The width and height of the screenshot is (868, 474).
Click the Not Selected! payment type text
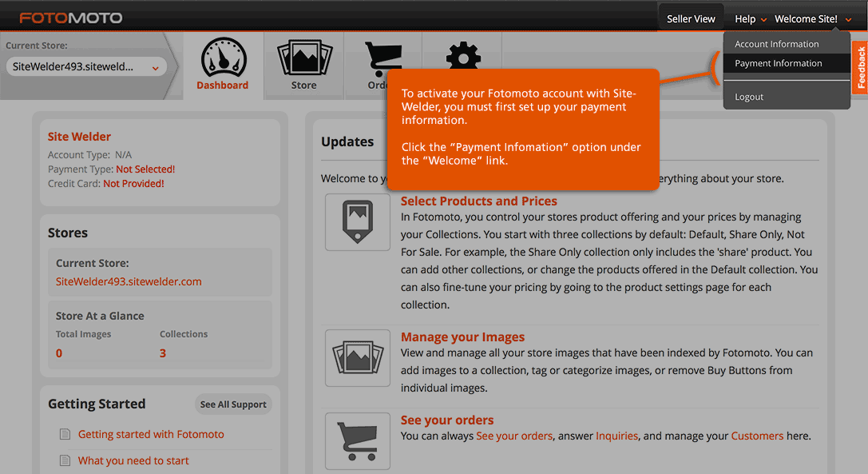pyautogui.click(x=145, y=169)
